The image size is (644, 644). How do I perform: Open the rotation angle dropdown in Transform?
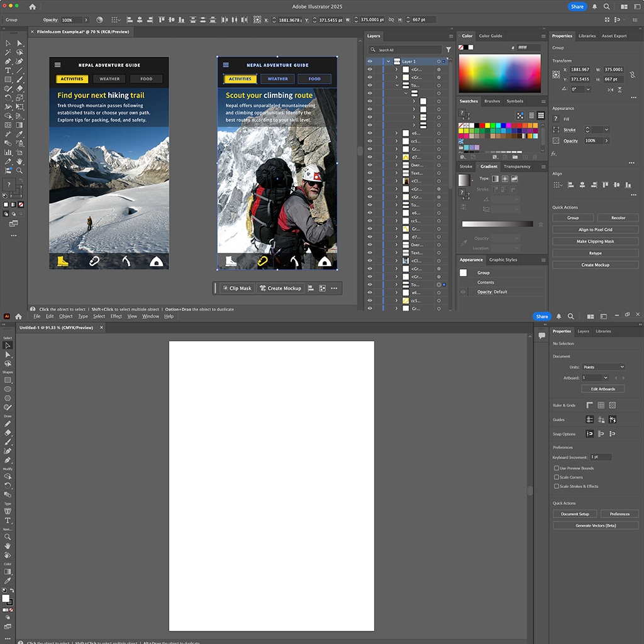[x=588, y=89]
